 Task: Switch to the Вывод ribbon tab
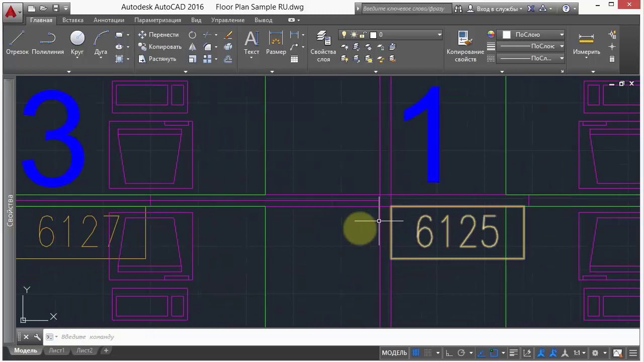pos(263,20)
